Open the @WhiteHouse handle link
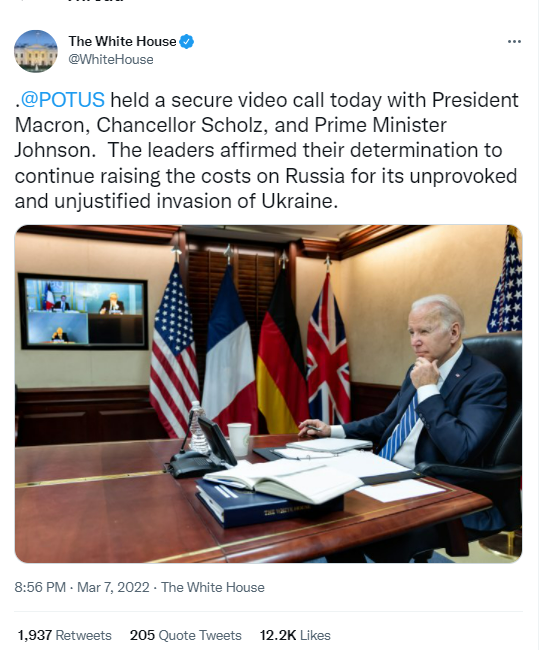Image resolution: width=540 pixels, height=650 pixels. pyautogui.click(x=111, y=60)
